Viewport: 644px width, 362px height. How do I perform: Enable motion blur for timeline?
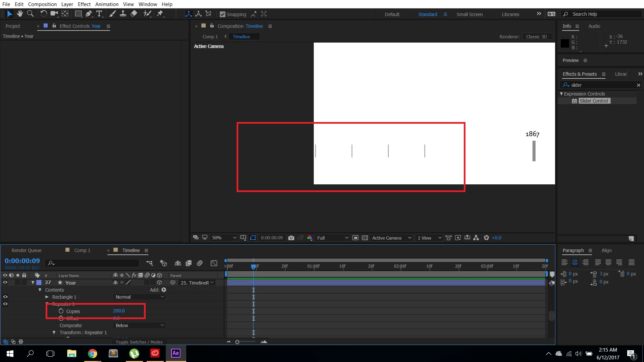pos(200,263)
